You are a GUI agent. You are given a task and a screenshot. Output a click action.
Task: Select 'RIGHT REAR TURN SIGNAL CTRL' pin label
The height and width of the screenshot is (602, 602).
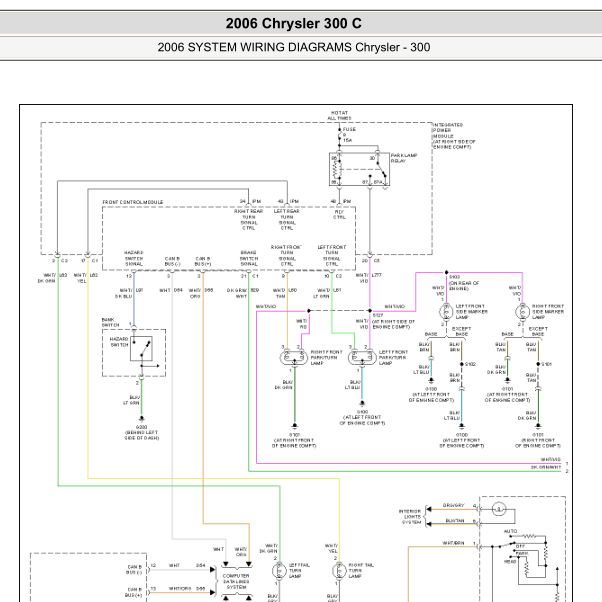(248, 220)
